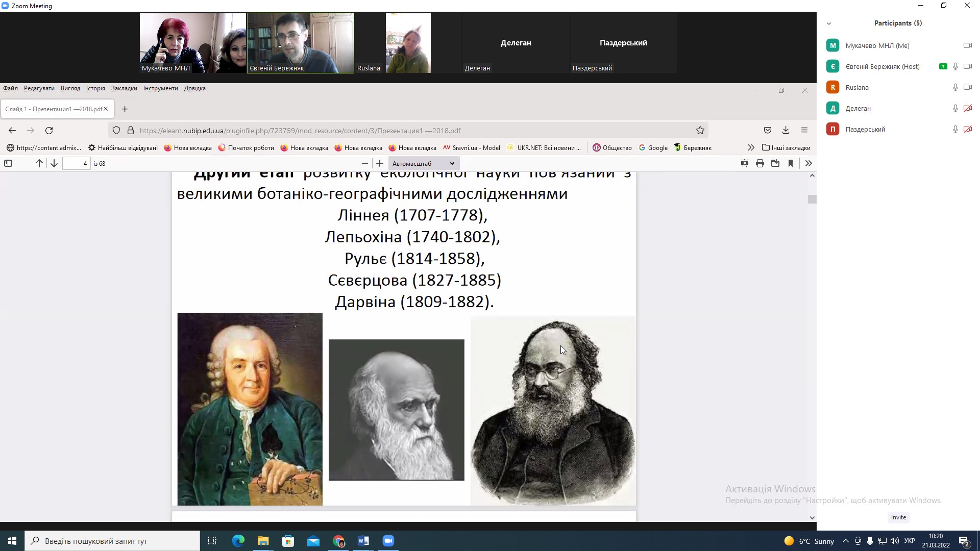
Task: Open a new browser tab
Action: click(x=125, y=109)
